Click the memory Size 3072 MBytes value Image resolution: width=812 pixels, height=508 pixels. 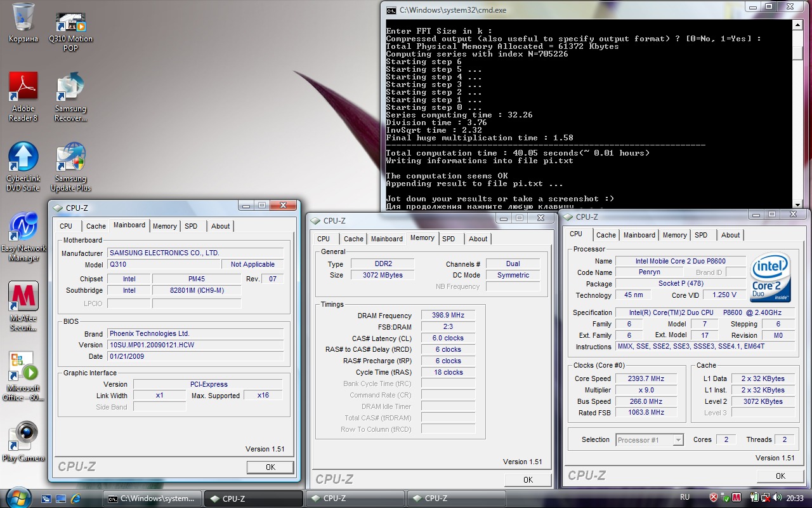(381, 275)
